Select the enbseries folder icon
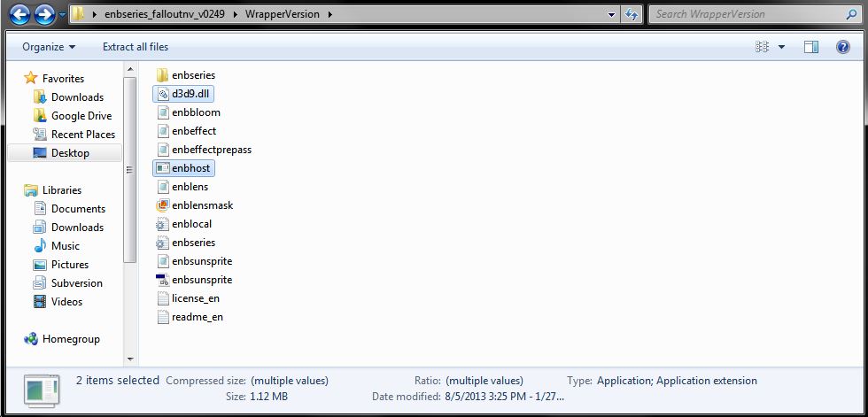 pos(162,74)
